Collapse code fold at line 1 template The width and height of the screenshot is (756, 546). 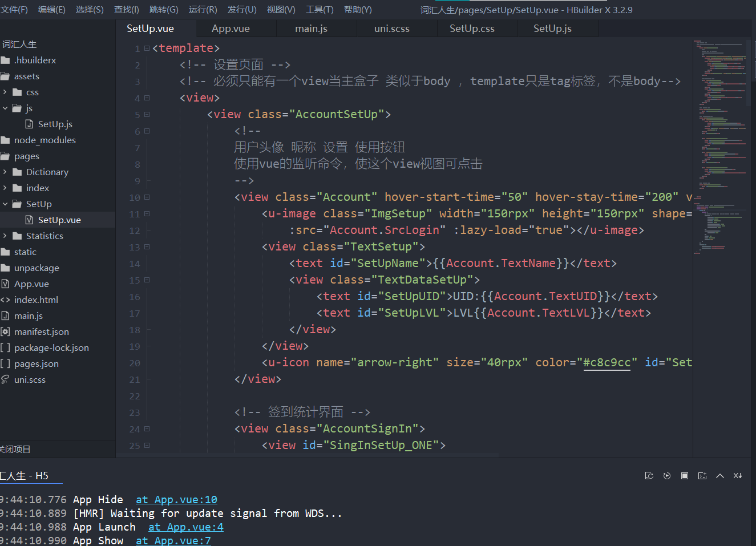coord(147,48)
